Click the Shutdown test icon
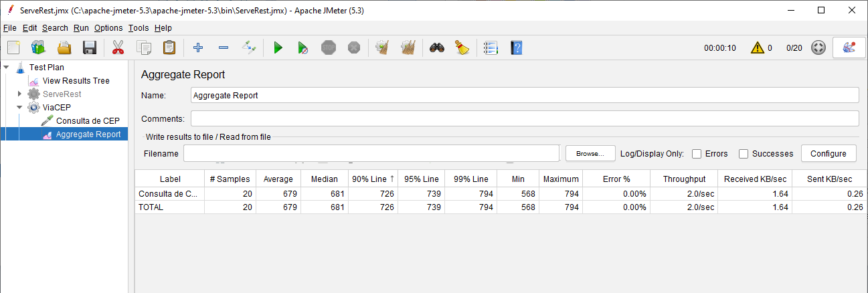868x293 pixels. click(x=354, y=47)
